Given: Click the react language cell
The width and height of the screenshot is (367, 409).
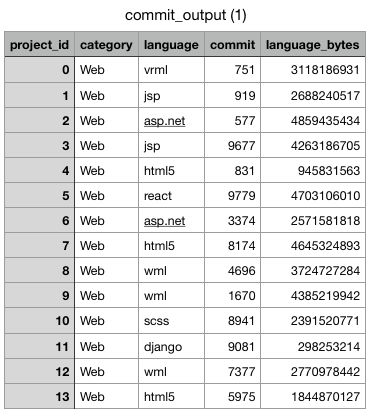Looking at the screenshot, I should tap(171, 195).
